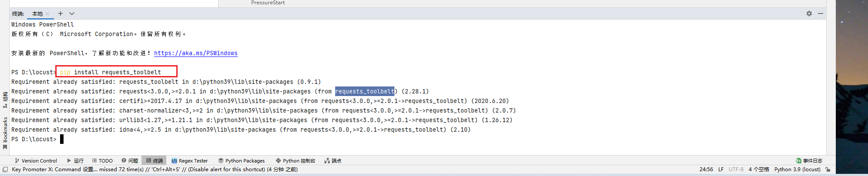Hide the terminal panel with minus icon
The image size is (868, 176).
pos(820,13)
